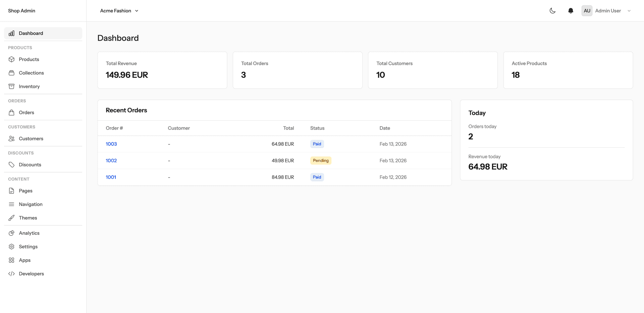The height and width of the screenshot is (313, 644).
Task: Select the Products icon in sidebar
Action: click(x=11, y=59)
